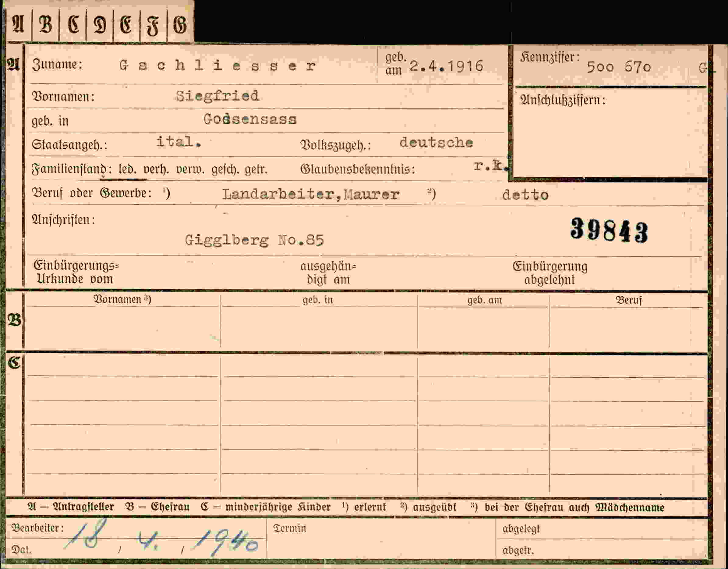Click the 'abgetr.' label
This screenshot has width=728, height=569.
(x=518, y=550)
